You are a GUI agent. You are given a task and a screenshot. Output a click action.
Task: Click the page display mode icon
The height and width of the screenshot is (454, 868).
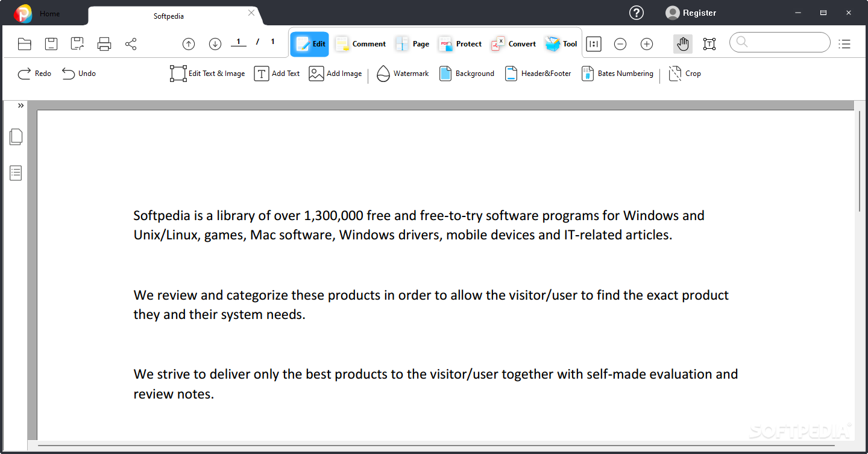coord(594,44)
